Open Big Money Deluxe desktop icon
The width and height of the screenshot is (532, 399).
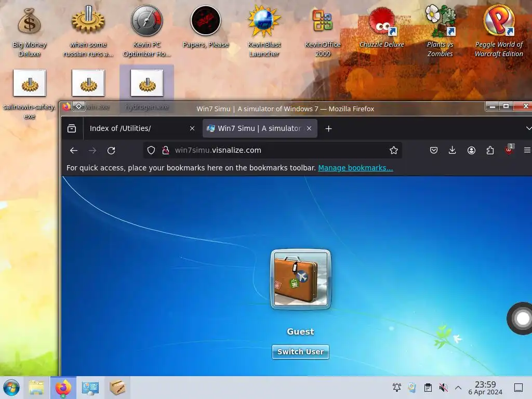(30, 32)
